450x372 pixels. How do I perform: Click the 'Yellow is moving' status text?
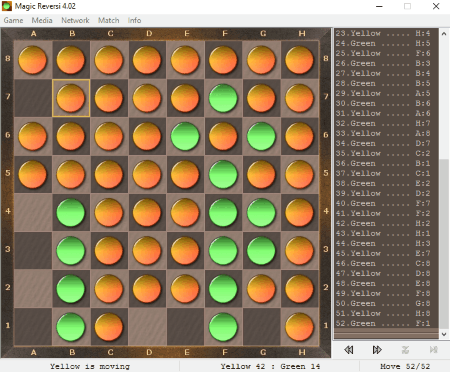[x=90, y=366]
